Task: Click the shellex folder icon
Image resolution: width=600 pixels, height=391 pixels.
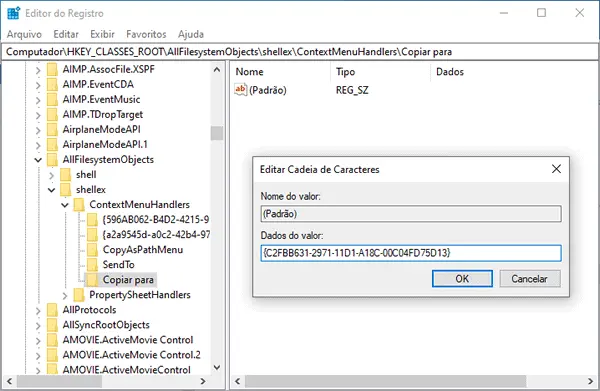Action: click(65, 189)
